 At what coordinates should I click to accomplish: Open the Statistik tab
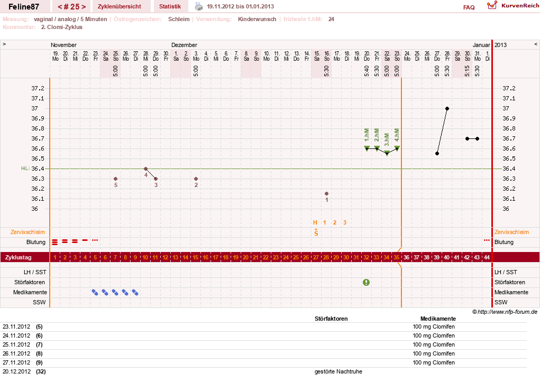pos(170,6)
